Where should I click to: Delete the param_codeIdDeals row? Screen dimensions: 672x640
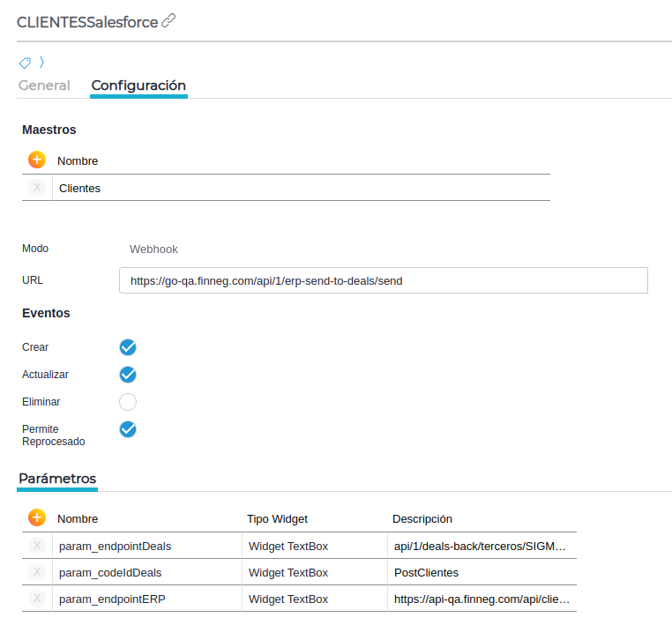pos(36,572)
